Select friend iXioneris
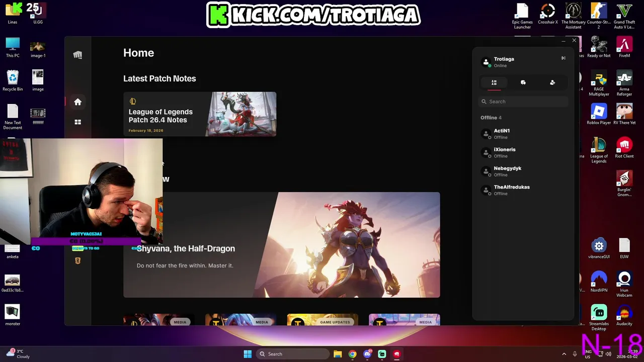The width and height of the screenshot is (644, 362). [x=523, y=152]
